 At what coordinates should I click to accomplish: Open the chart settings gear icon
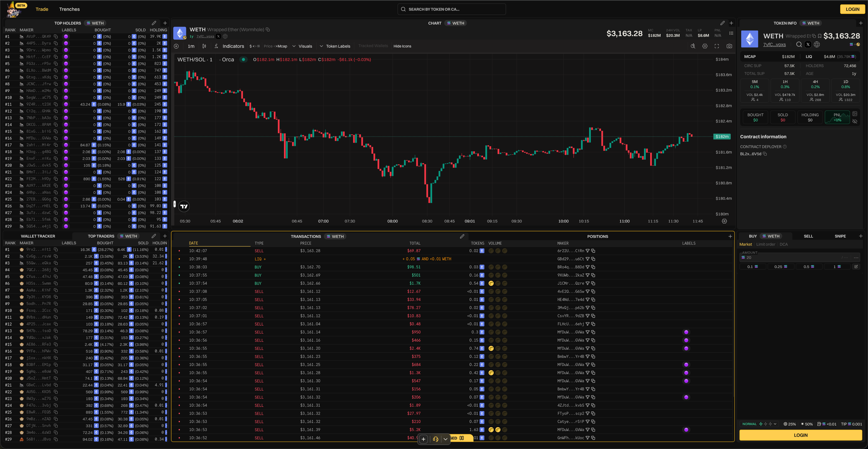point(705,46)
